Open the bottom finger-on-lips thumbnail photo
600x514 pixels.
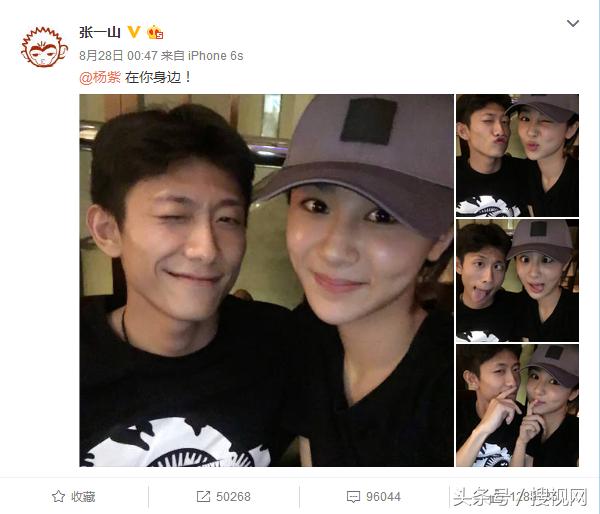coord(517,405)
